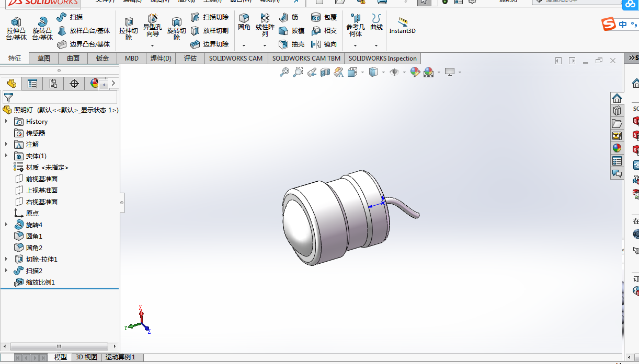
Task: Expand the 切除-拉伸1 feature node
Action: (x=6, y=259)
